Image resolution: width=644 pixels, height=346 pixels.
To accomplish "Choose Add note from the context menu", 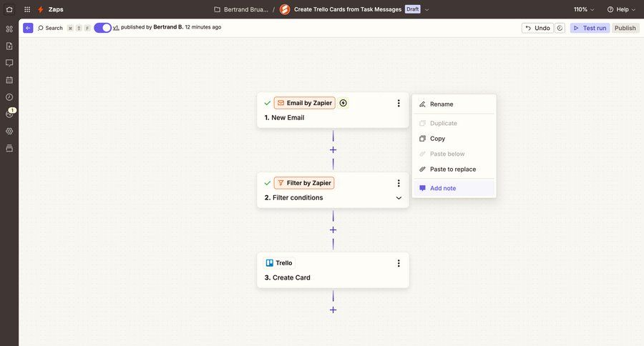I will 454,188.
